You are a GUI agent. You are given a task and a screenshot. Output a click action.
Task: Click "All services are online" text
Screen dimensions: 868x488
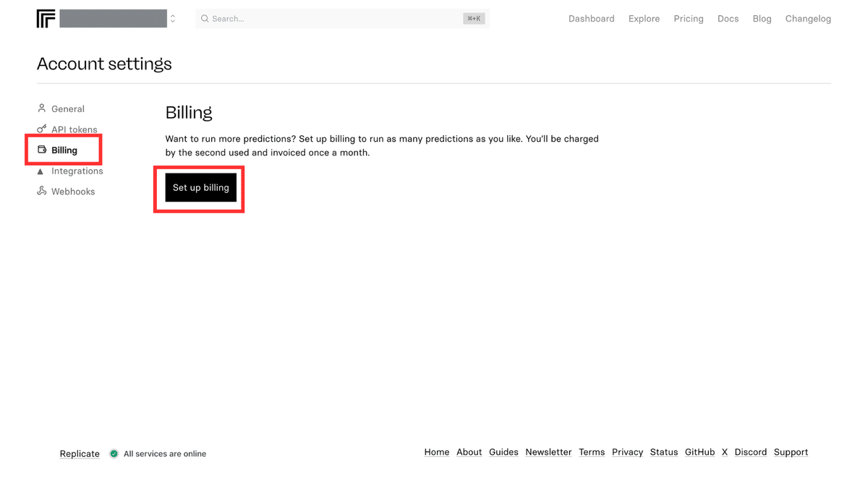point(165,454)
